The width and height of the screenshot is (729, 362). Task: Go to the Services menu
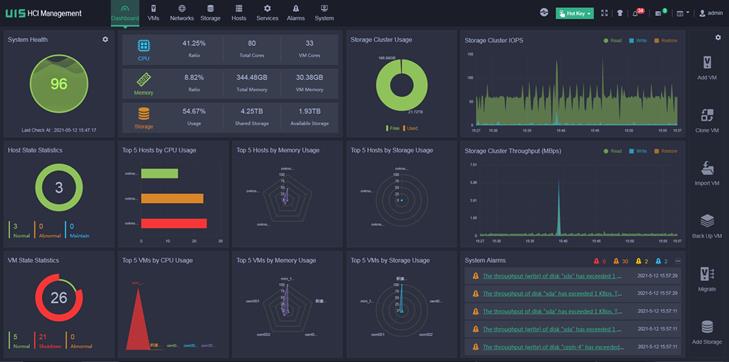pyautogui.click(x=267, y=13)
